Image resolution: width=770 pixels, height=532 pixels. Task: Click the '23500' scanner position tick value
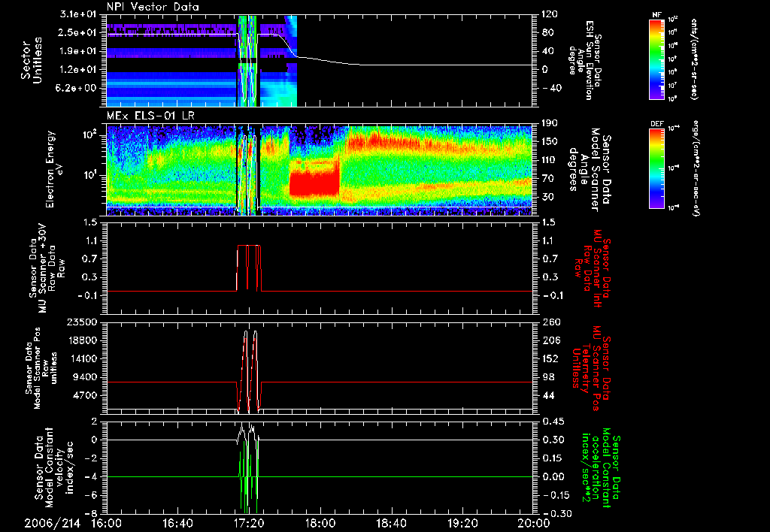pos(82,322)
